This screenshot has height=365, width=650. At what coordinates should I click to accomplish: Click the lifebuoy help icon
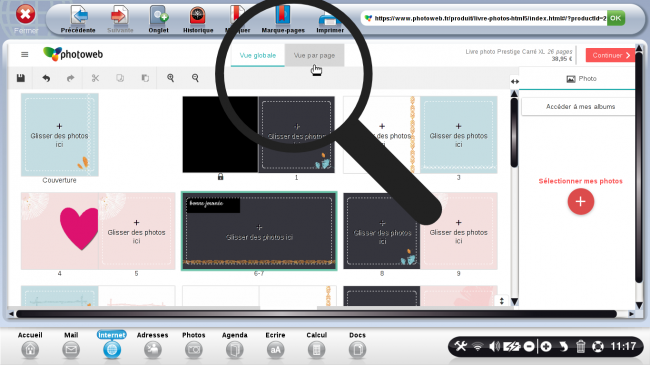click(597, 346)
